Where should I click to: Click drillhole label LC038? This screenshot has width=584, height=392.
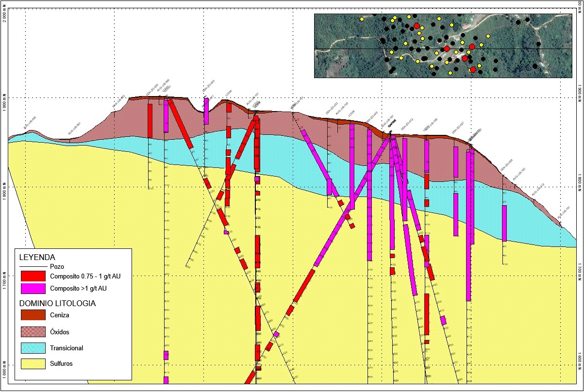click(229, 92)
